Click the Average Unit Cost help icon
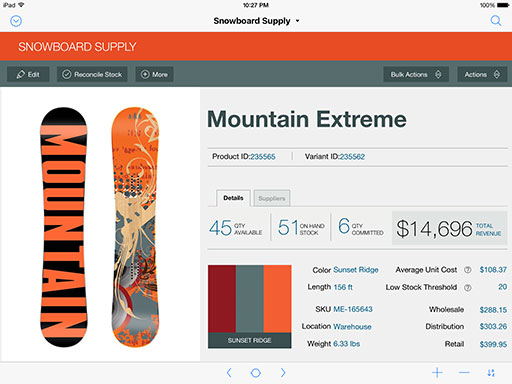The image size is (512, 384). pyautogui.click(x=468, y=270)
